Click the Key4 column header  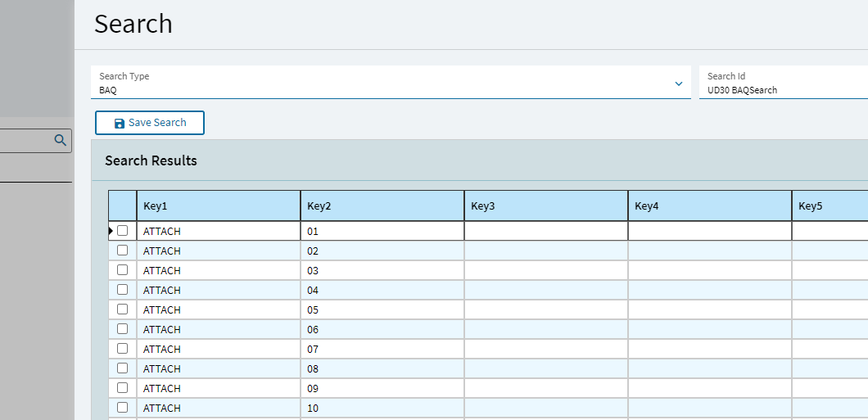pyautogui.click(x=710, y=205)
